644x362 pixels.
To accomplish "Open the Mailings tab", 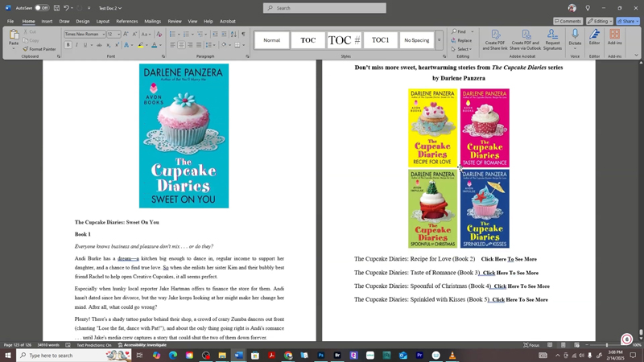I will coord(152,22).
